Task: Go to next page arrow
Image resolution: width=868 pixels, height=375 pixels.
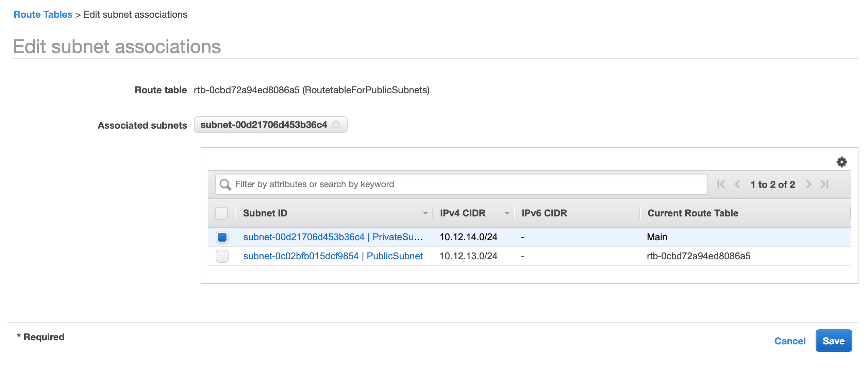Action: (x=808, y=184)
